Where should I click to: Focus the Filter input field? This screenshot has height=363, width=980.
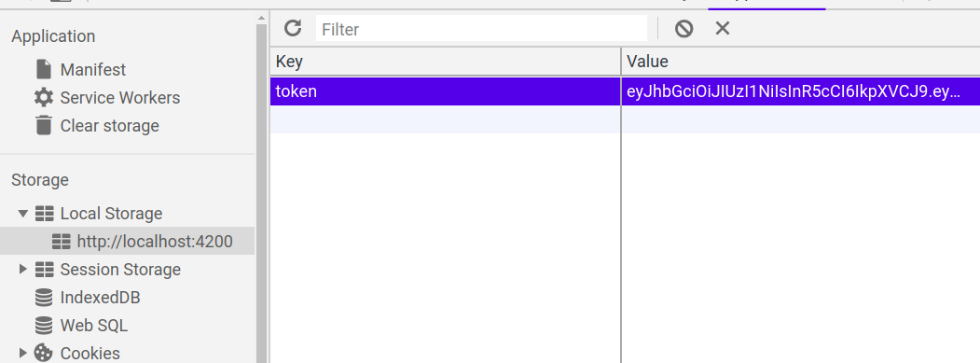click(x=481, y=29)
